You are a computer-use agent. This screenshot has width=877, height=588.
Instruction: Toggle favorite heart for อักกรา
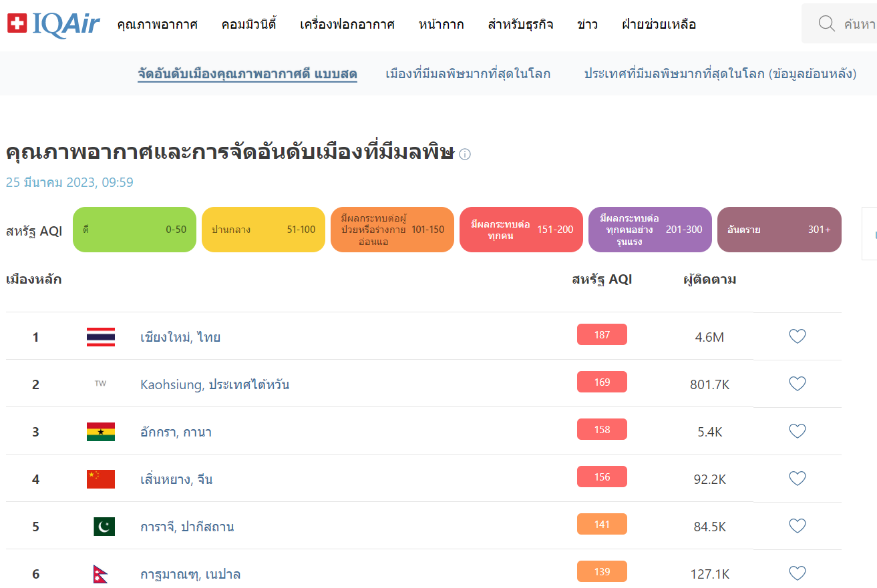tap(797, 431)
